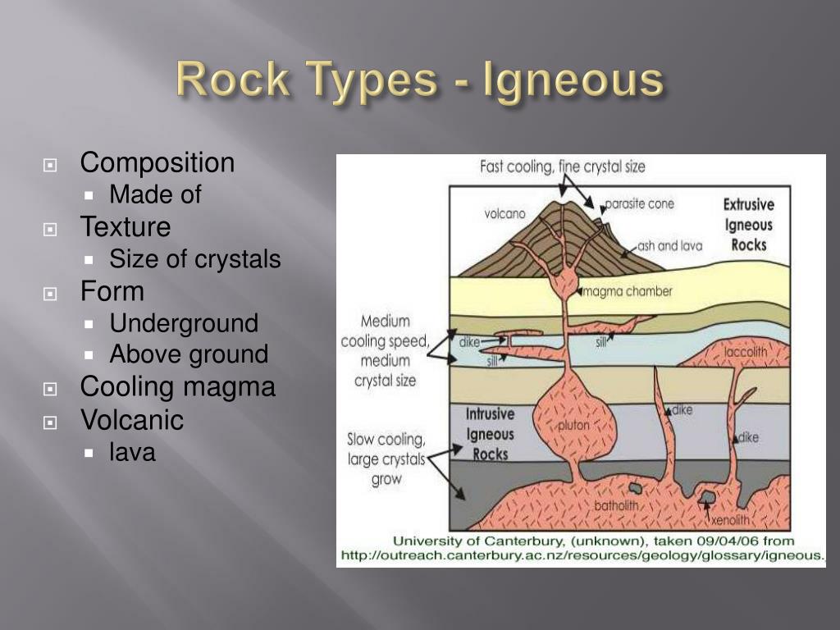
Task: Select the 'Form' bullet text
Action: (112, 291)
